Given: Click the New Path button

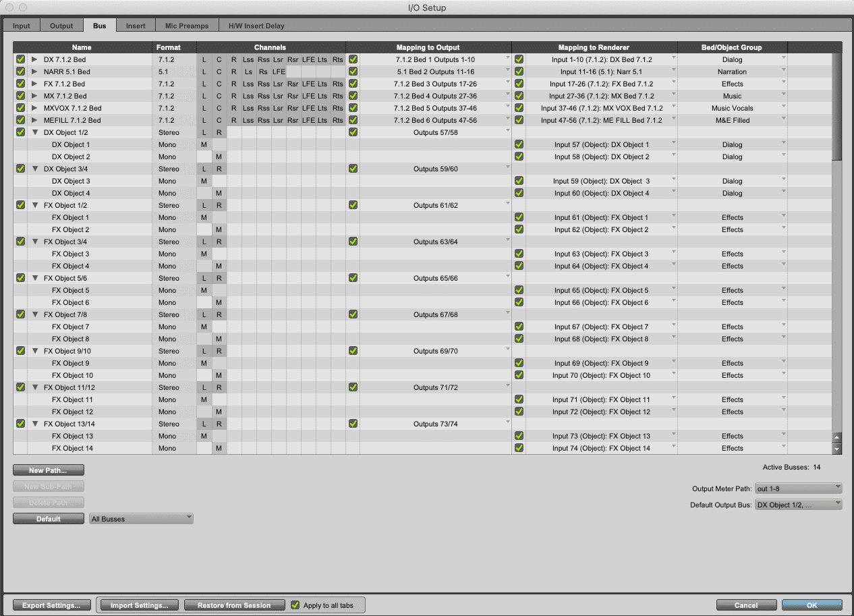Looking at the screenshot, I should [49, 470].
